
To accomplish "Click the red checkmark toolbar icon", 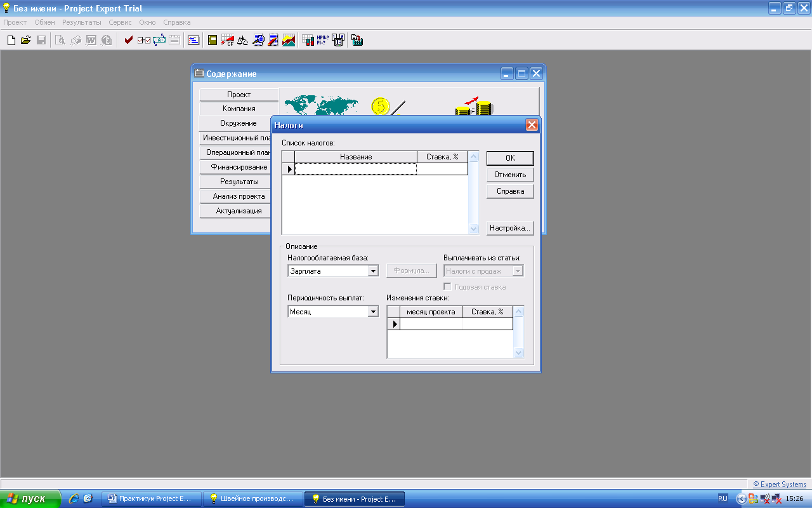I will coord(129,40).
